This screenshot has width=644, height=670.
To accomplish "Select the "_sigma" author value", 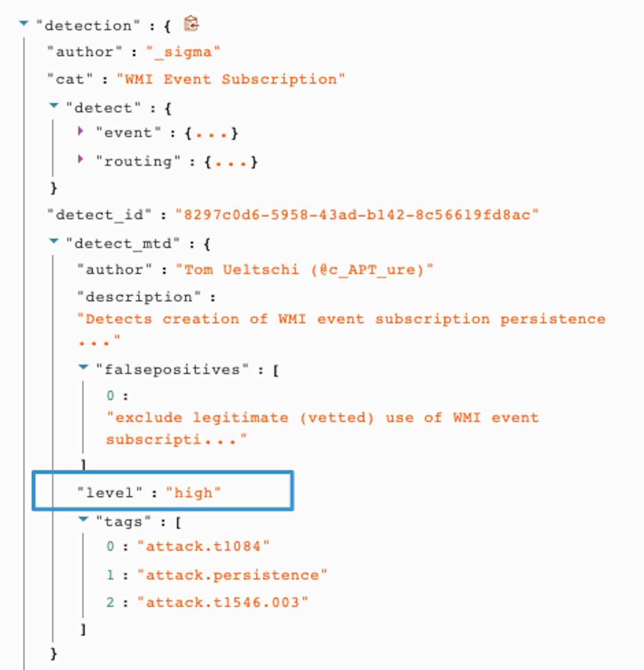I will pyautogui.click(x=183, y=52).
